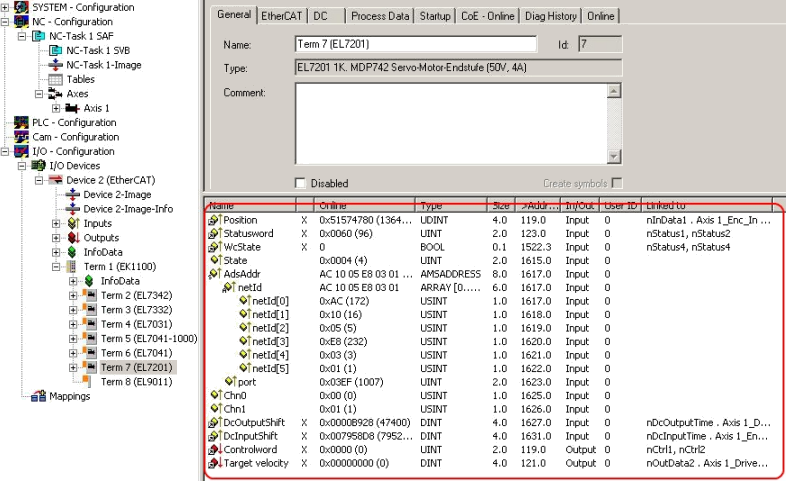Image resolution: width=786 pixels, height=481 pixels.
Task: Click the Term 8 (EL9011) end-cap icon
Action: tap(87, 382)
